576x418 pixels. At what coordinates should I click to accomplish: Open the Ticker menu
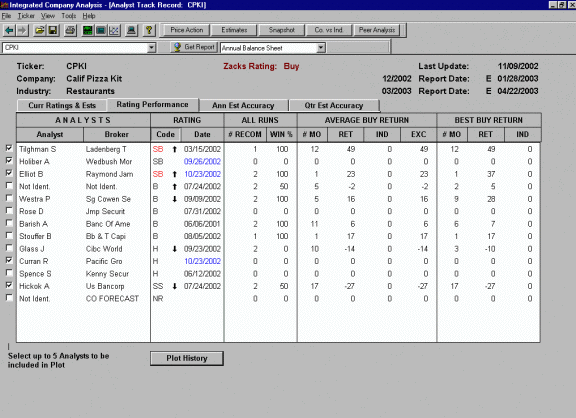point(26,16)
